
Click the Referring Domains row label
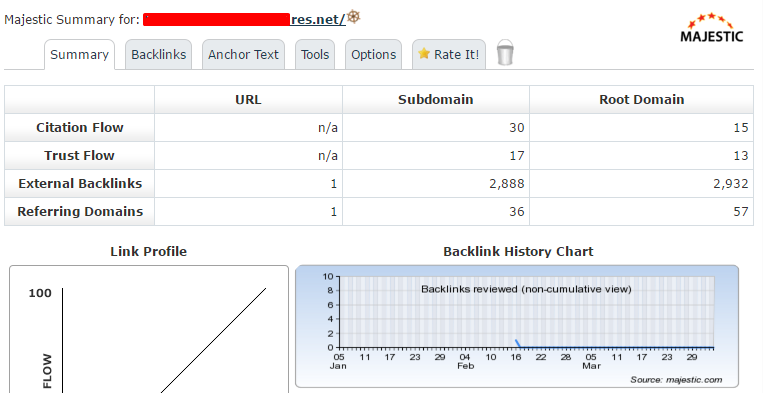pos(80,212)
